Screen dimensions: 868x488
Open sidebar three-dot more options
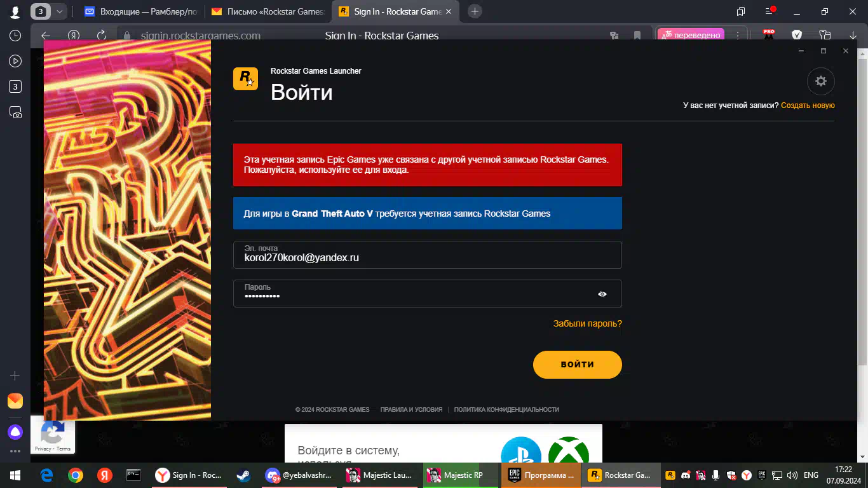15,451
